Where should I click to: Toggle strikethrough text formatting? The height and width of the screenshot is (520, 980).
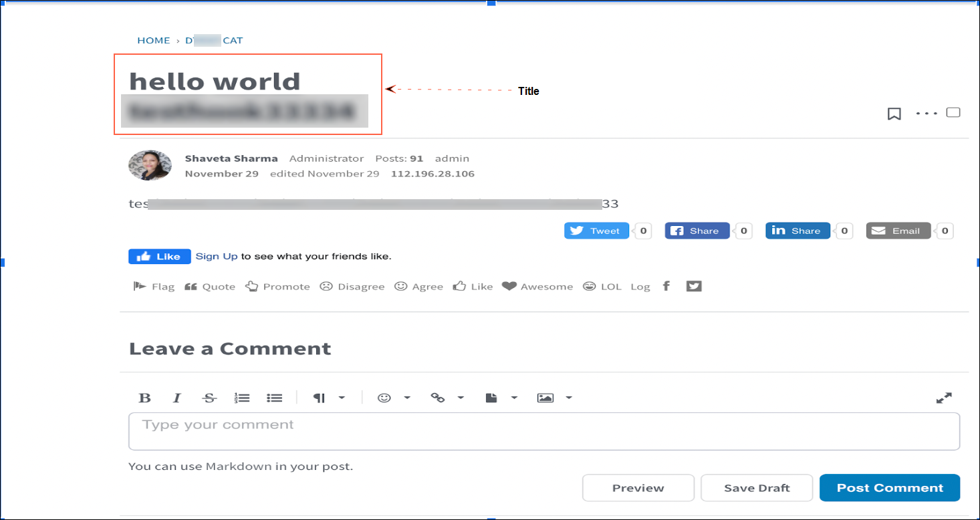[x=209, y=398]
